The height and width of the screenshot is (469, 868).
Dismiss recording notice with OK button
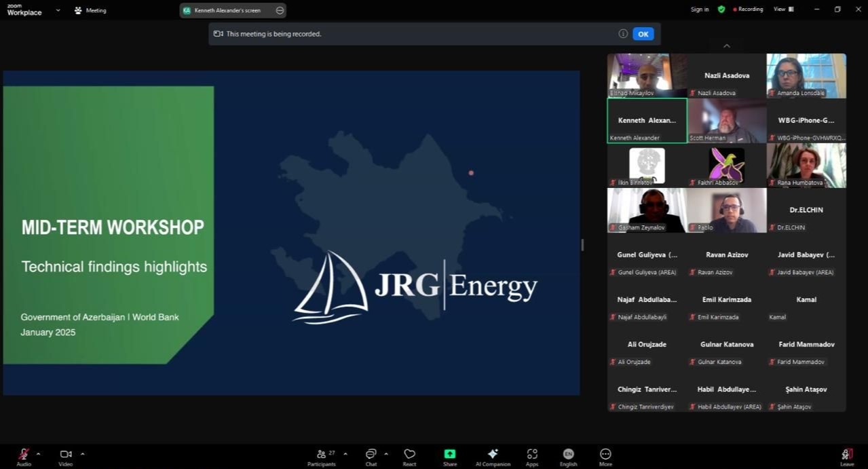click(x=643, y=34)
